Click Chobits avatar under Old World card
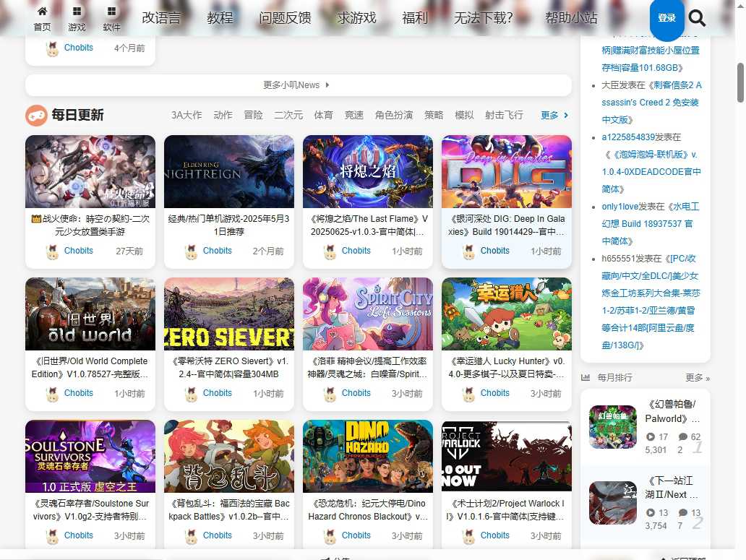This screenshot has height=560, width=746. [x=52, y=394]
